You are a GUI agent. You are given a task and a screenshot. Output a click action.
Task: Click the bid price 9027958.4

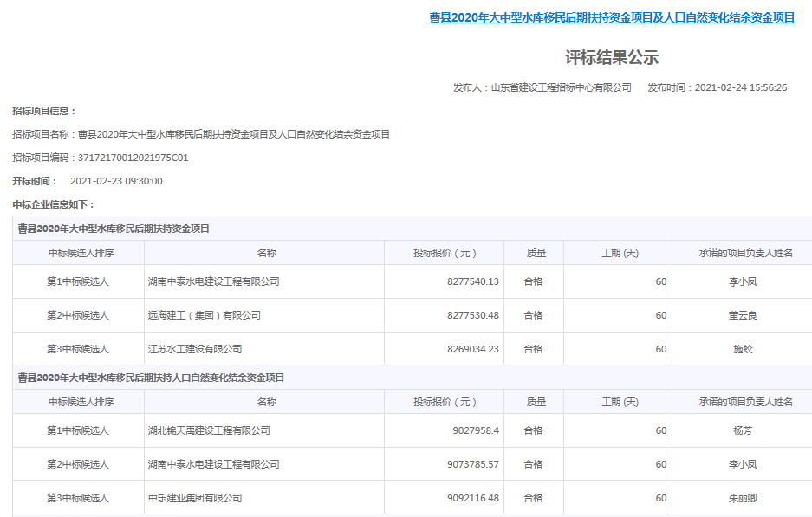[476, 430]
